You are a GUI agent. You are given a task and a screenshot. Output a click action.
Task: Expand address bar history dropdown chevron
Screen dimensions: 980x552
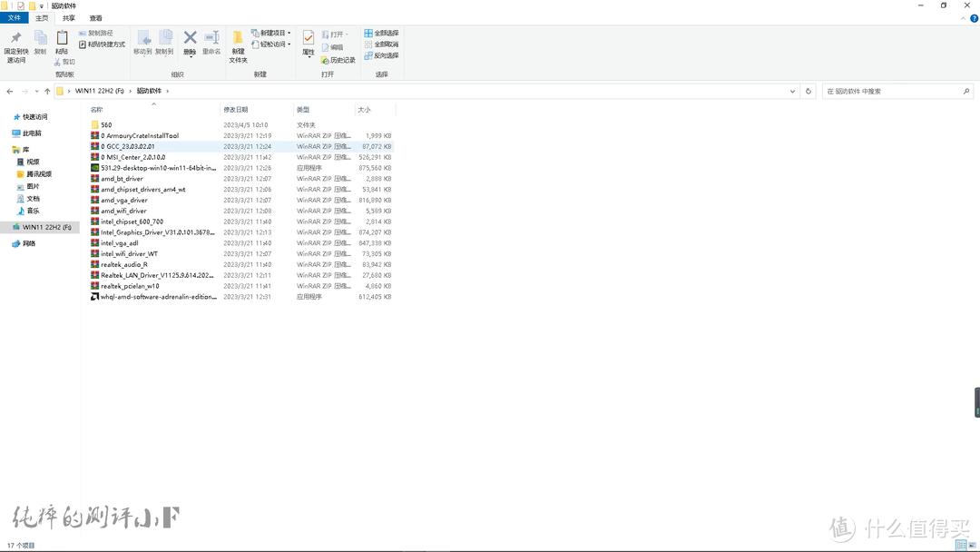point(793,91)
